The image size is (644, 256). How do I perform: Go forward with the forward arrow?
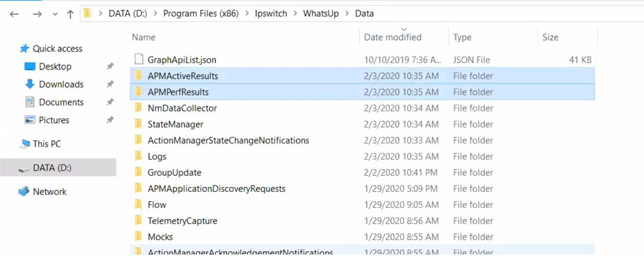37,14
